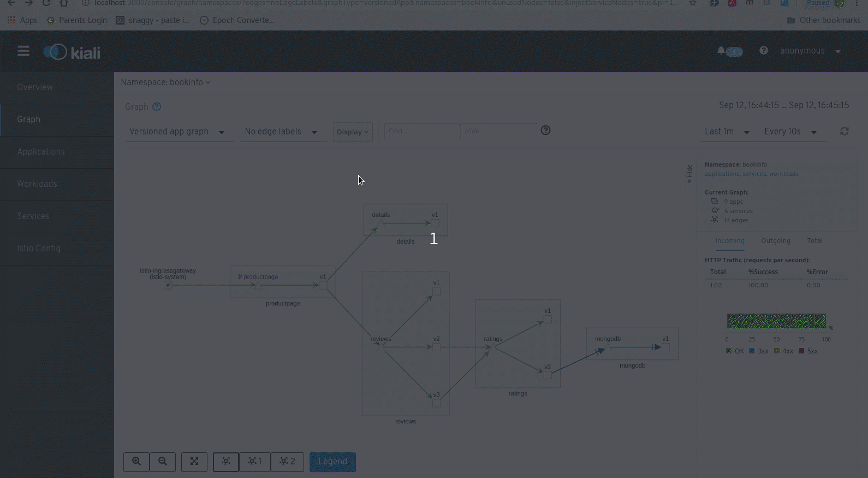Zoom in on the graph
Viewport: 868px width, 478px height.
click(x=136, y=462)
